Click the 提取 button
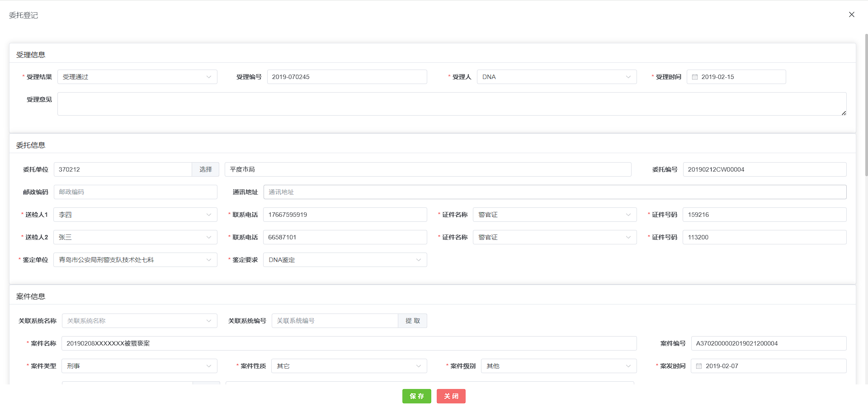 pos(412,321)
